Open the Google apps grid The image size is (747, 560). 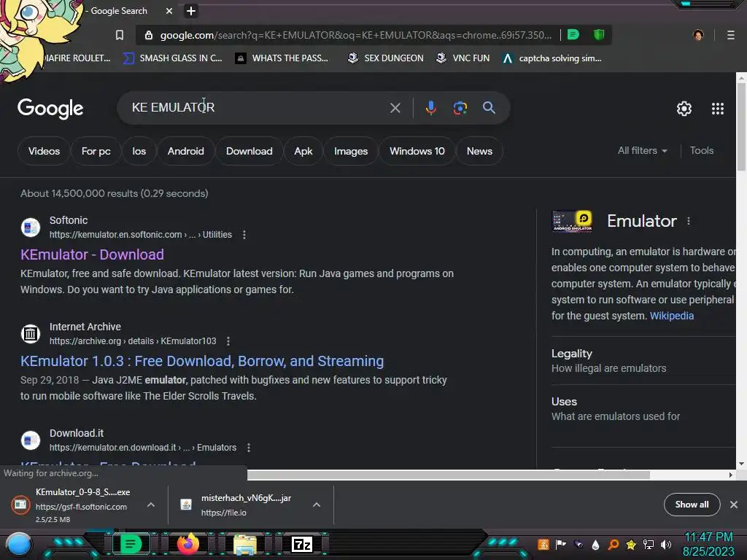tap(718, 109)
